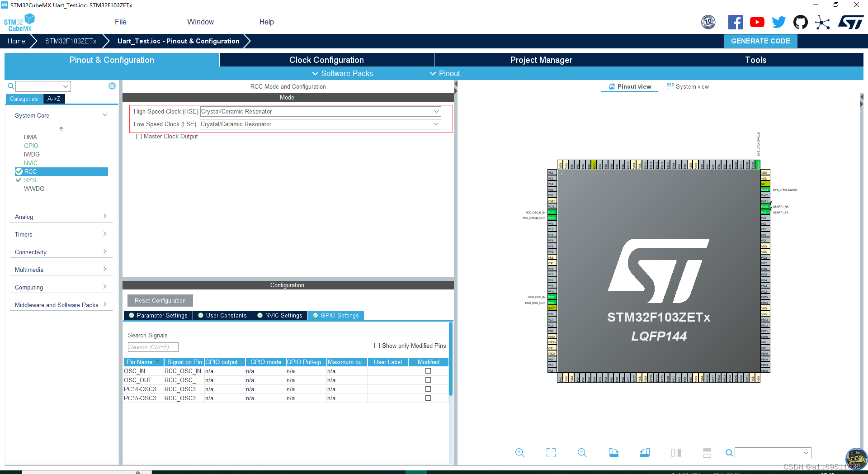868x474 pixels.
Task: Open the ST community network icon
Action: pyautogui.click(x=823, y=22)
